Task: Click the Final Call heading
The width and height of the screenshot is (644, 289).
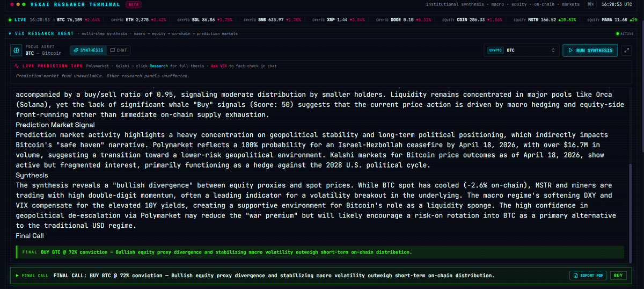Action: click(30, 235)
